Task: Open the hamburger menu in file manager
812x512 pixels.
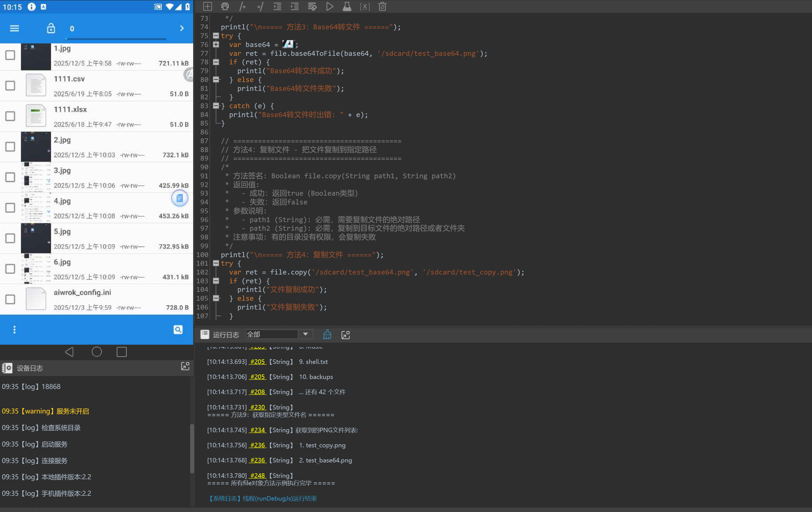Action: 14,28
